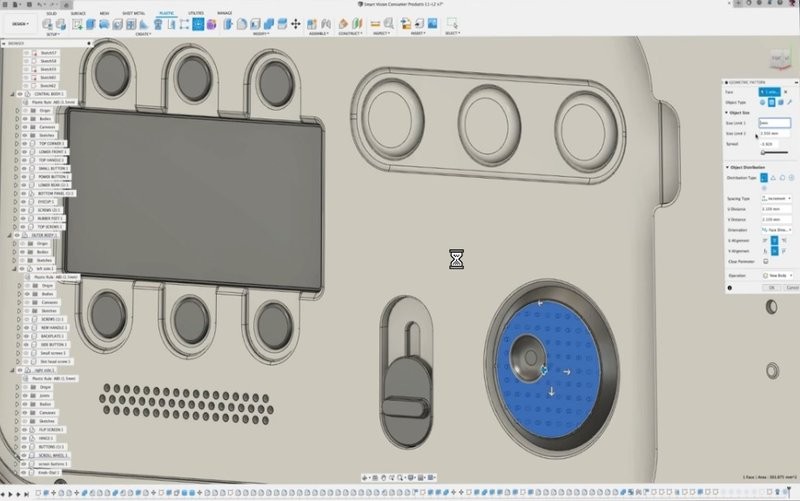Click the Size Limit 1 input field
The width and height of the screenshot is (800, 501).
(x=773, y=122)
